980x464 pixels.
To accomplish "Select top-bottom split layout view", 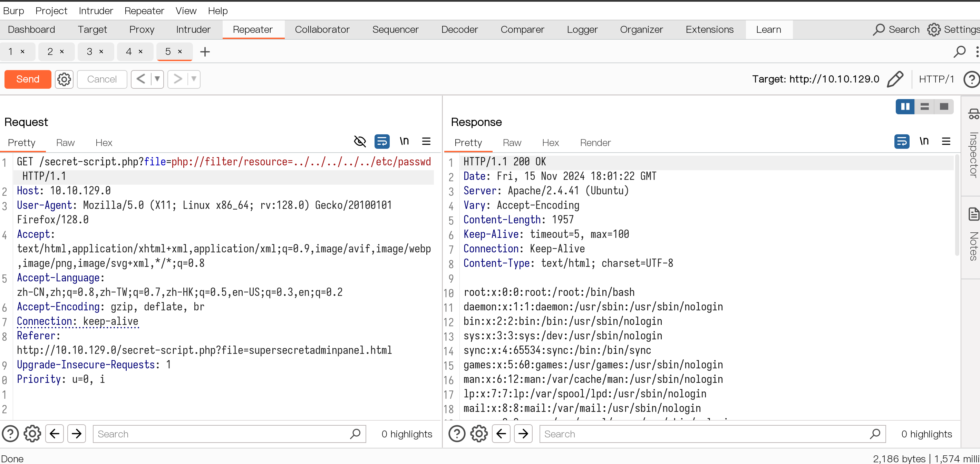I will 924,107.
